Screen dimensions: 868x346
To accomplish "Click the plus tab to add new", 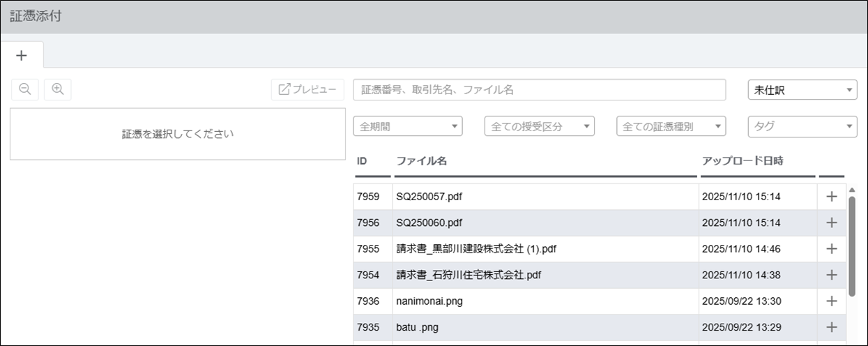I will click(22, 55).
